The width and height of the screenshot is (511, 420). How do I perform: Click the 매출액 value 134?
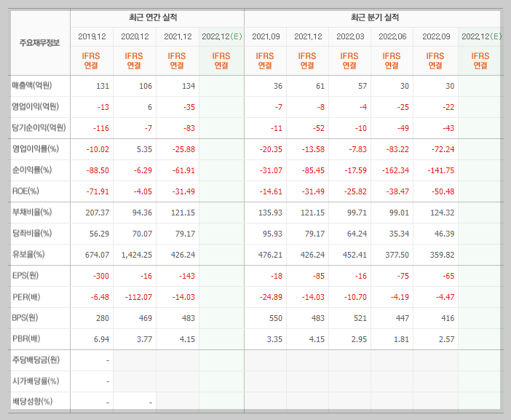click(x=189, y=86)
